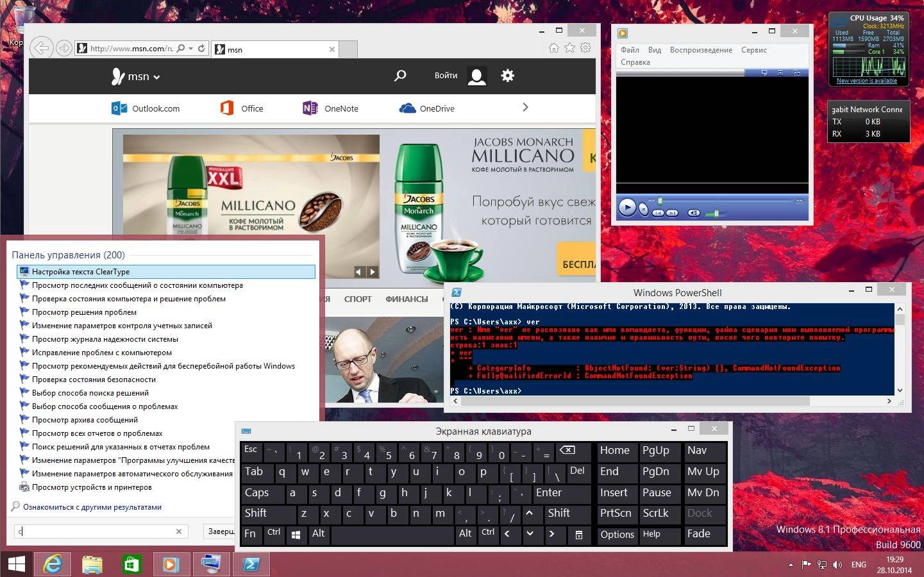Open the Office shortcut on MSN
The image size is (924, 577).
tap(242, 108)
